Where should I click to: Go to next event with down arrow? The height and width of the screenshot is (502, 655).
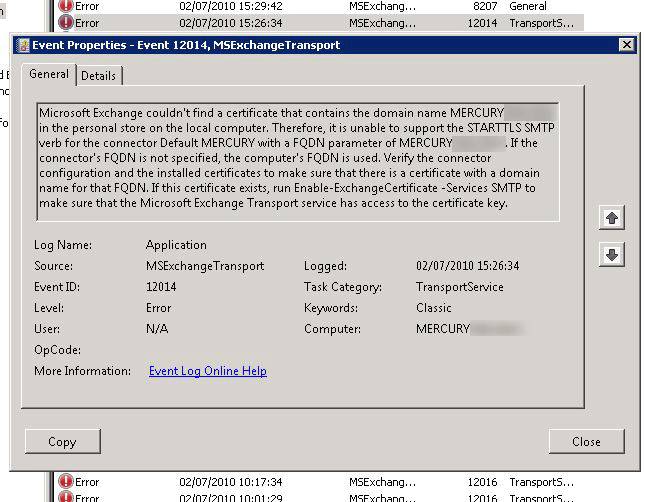pos(612,254)
